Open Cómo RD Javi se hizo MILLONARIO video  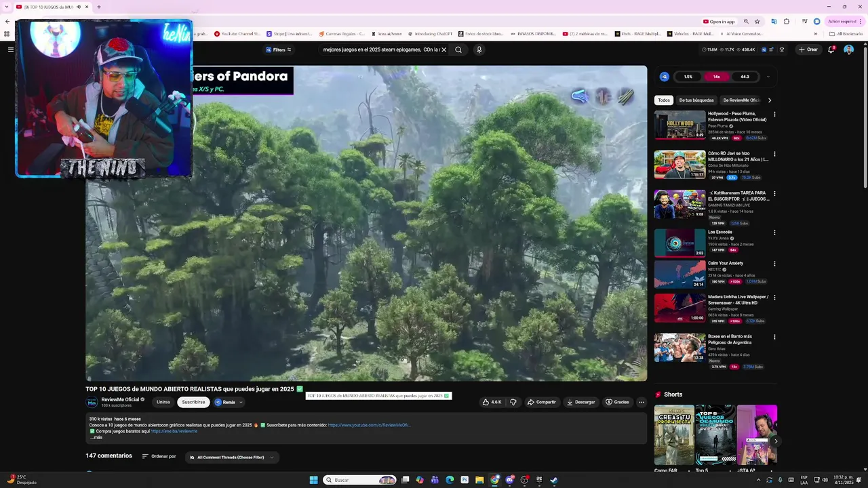coord(679,165)
